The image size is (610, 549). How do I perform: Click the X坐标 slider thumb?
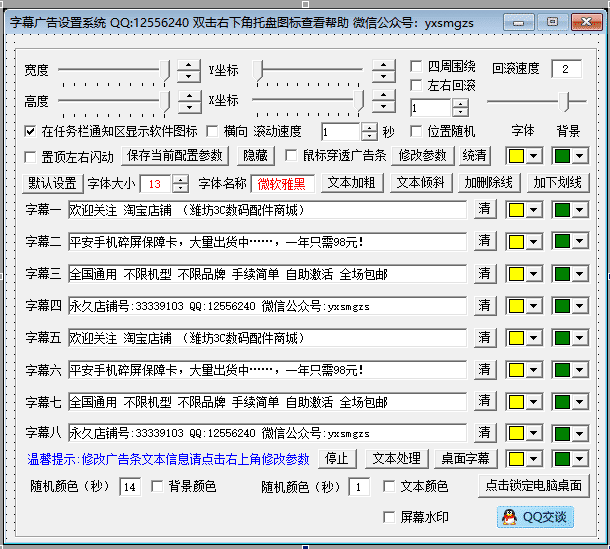pyautogui.click(x=359, y=101)
